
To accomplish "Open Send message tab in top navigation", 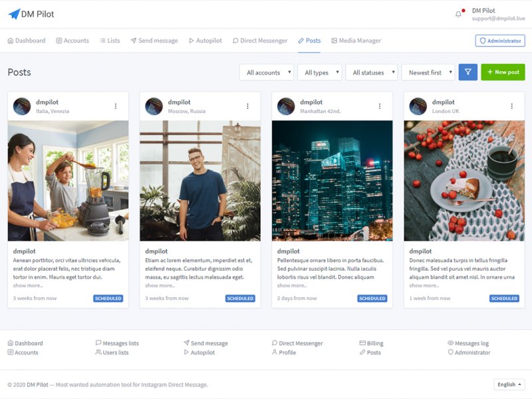I will click(x=154, y=41).
